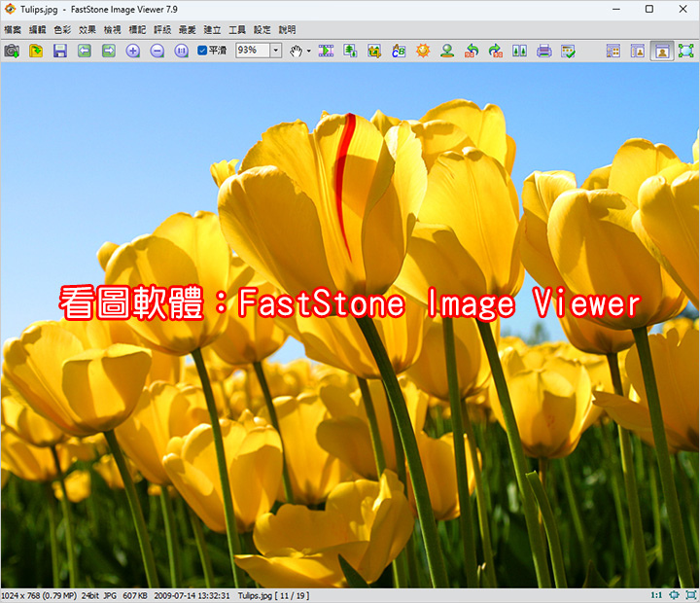Click the best-fit icon in status bar
The height and width of the screenshot is (603, 700).
tap(674, 595)
